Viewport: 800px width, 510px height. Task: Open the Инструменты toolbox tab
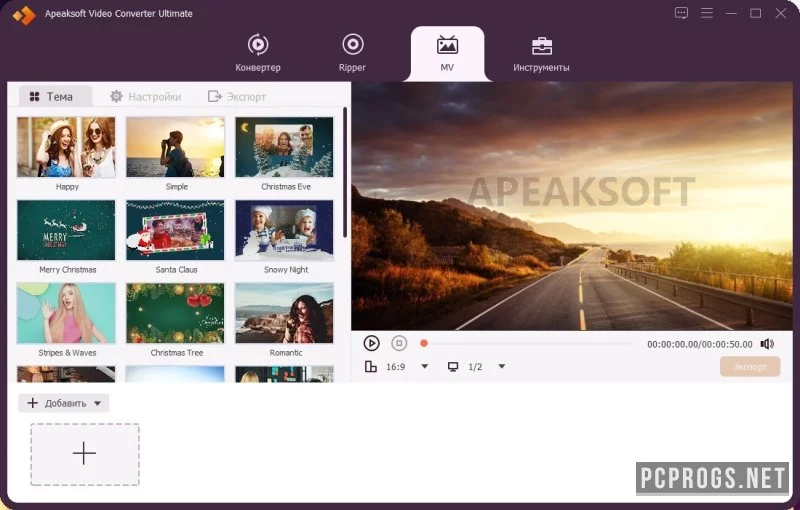click(x=541, y=54)
